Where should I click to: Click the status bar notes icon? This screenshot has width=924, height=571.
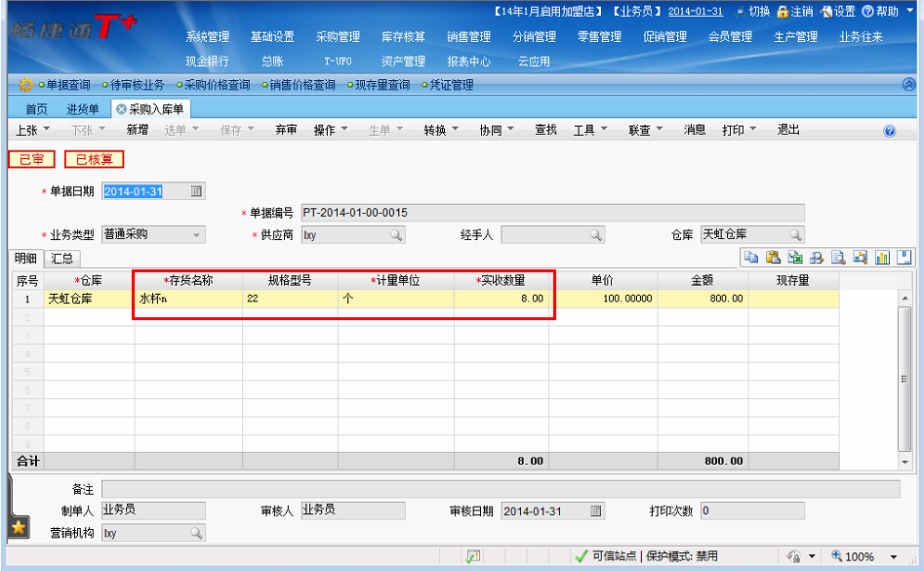click(x=472, y=555)
